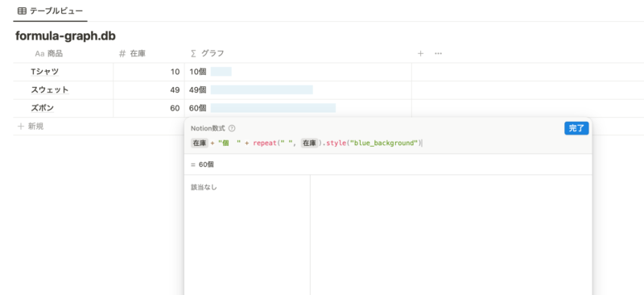Select the スウェット product cell
Viewport: 644px width, 295px height.
64,90
